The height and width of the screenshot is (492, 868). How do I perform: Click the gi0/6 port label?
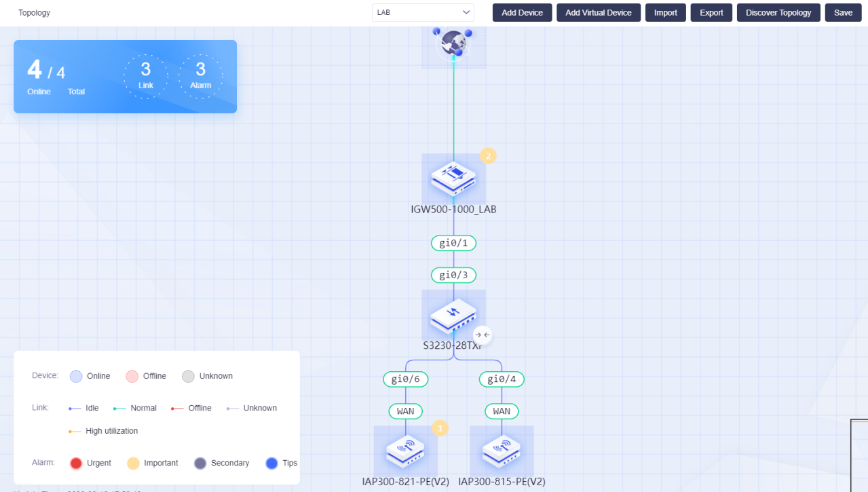[406, 379]
